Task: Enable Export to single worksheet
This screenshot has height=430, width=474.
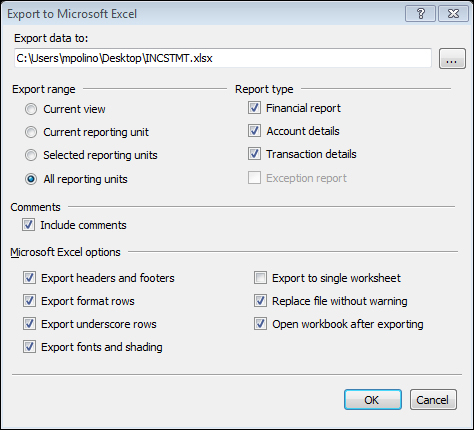Action: (x=260, y=278)
